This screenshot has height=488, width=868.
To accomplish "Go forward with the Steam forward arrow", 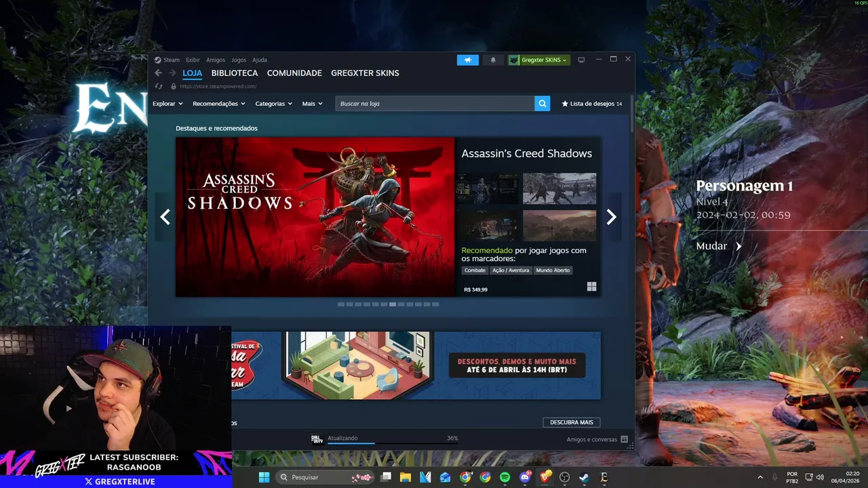I will coord(172,73).
